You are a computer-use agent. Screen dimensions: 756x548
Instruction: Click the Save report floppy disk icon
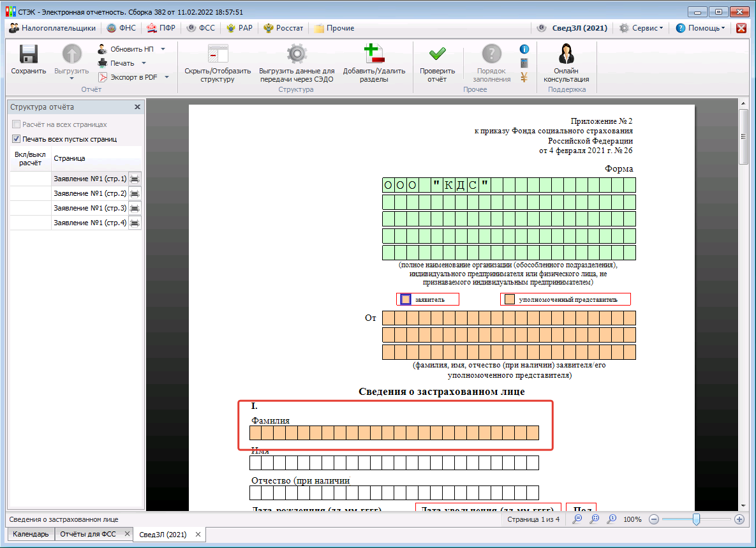tap(28, 56)
